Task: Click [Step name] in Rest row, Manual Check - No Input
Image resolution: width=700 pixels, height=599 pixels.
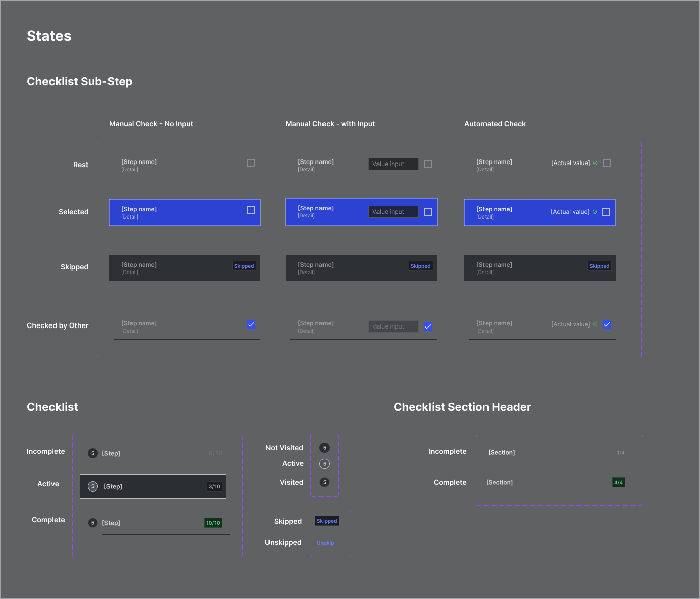Action: click(x=139, y=162)
